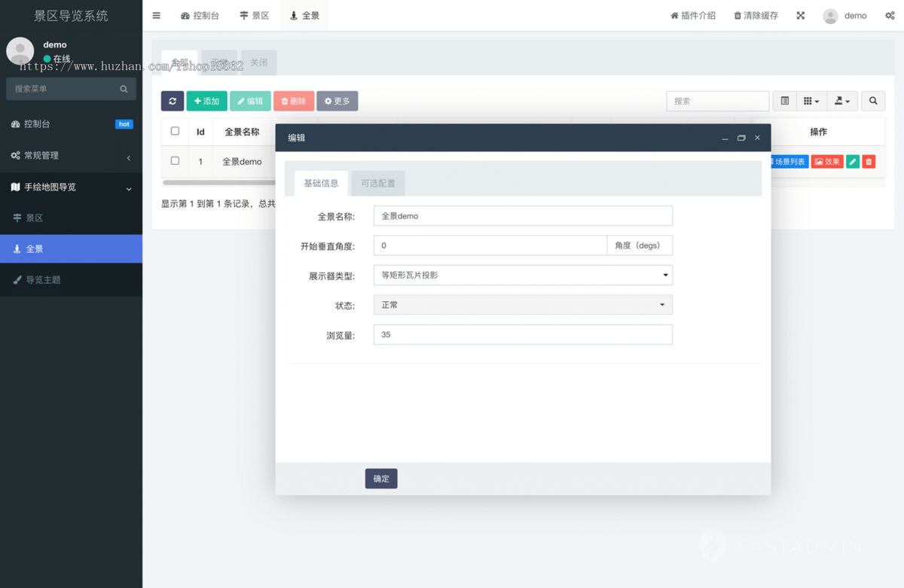Open the 展示器类型 projection type dropdown
Image resolution: width=904 pixels, height=588 pixels.
pyautogui.click(x=523, y=275)
